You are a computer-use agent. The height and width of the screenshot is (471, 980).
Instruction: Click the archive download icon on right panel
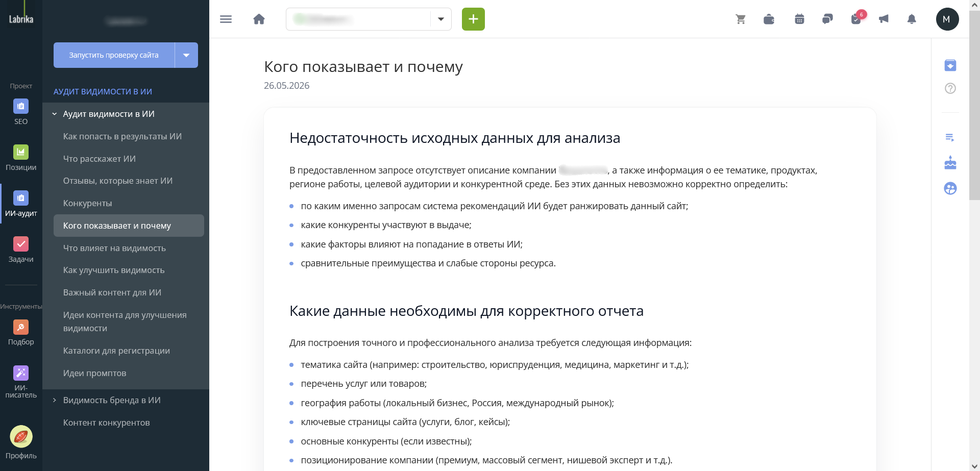950,65
